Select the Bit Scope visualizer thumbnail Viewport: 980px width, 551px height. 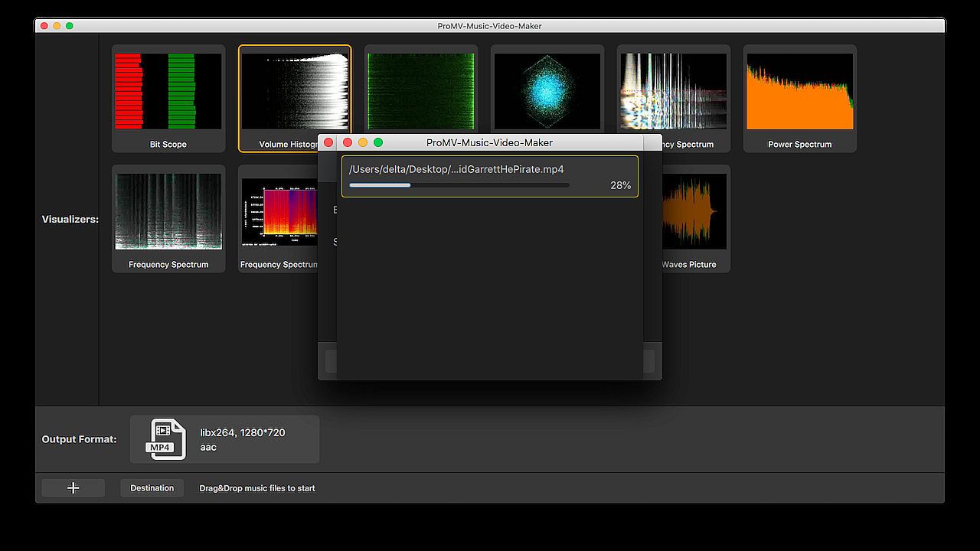(x=168, y=92)
